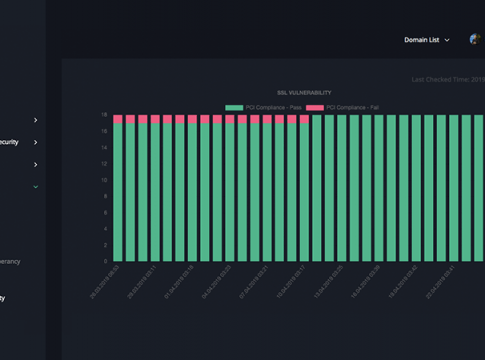
Task: Click the 13.04.2019 x-axis date label
Action: point(328,282)
